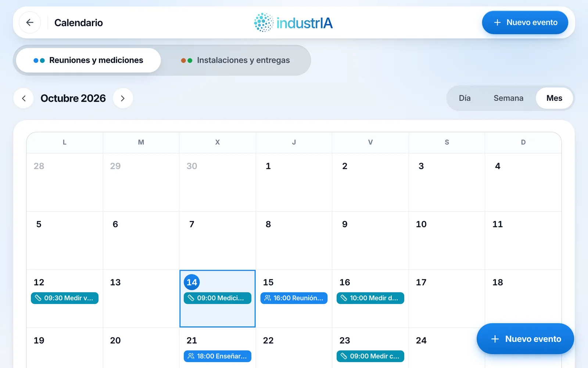Select day 17 cell

pos(447,299)
